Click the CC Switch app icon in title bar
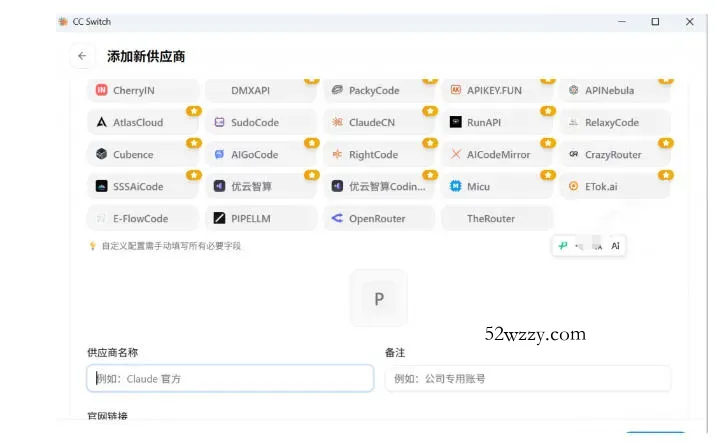This screenshot has height=443, width=715. click(x=63, y=21)
